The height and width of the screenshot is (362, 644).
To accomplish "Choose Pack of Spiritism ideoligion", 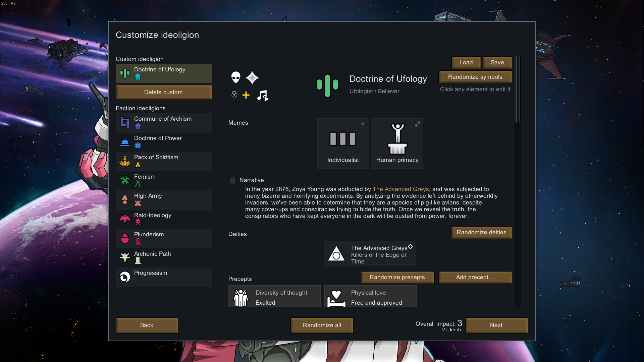I will [164, 162].
